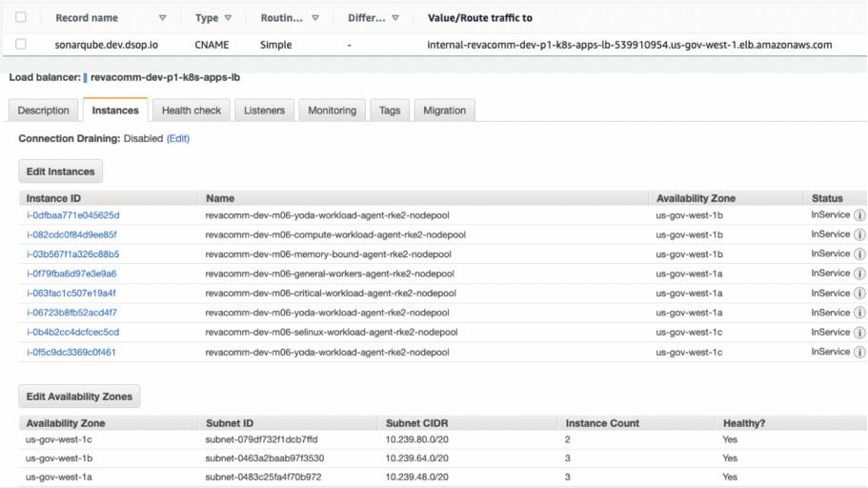868x488 pixels.
Task: Click info icon for last yoda us-gov-west-1c instance
Action: tap(859, 352)
